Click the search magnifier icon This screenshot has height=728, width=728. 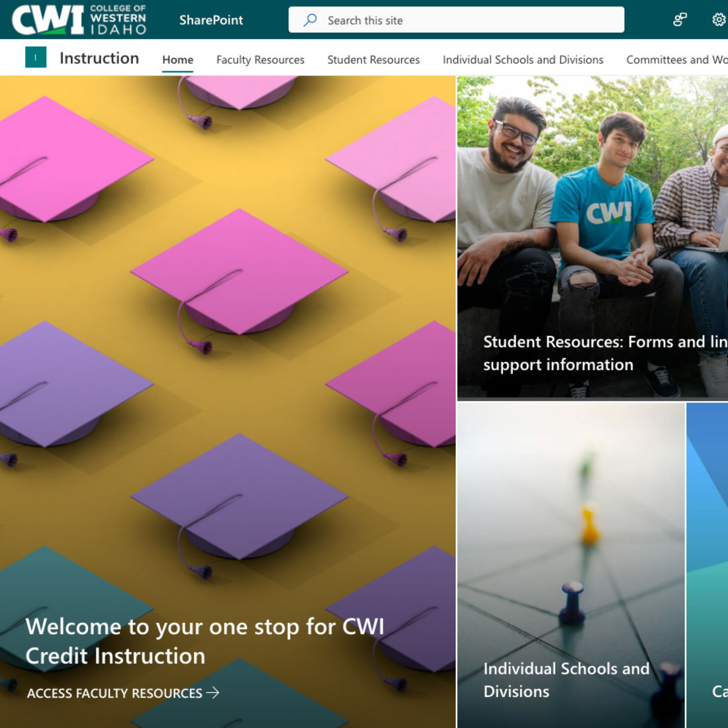(310, 20)
